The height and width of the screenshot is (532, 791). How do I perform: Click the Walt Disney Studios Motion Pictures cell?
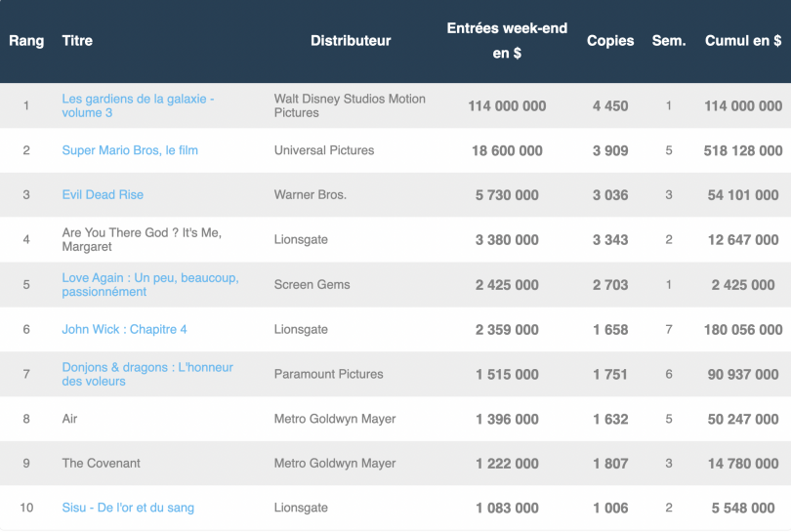350,105
